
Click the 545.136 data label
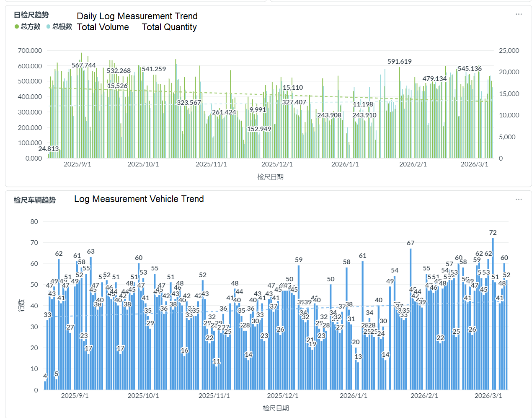coord(470,69)
